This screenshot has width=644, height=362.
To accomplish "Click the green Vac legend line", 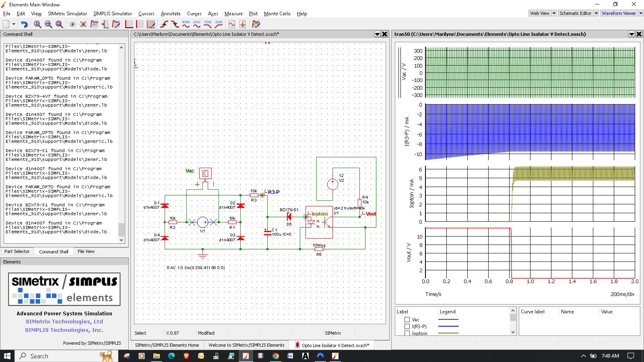I will coord(448,320).
